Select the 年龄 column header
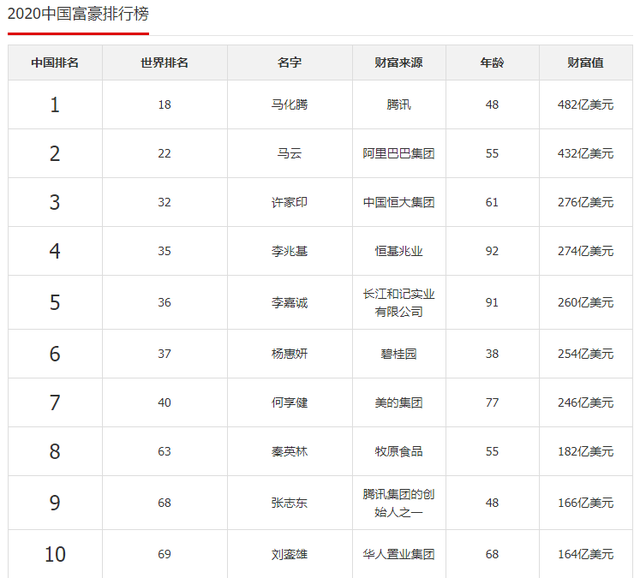640x578 pixels. coord(492,62)
